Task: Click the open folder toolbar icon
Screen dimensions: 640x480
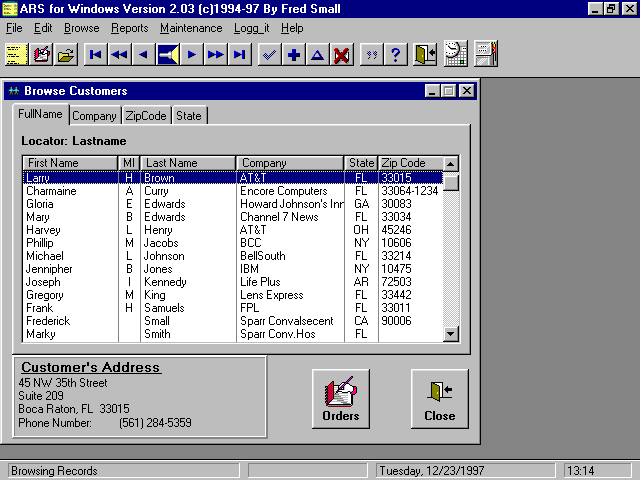Action: pos(66,55)
